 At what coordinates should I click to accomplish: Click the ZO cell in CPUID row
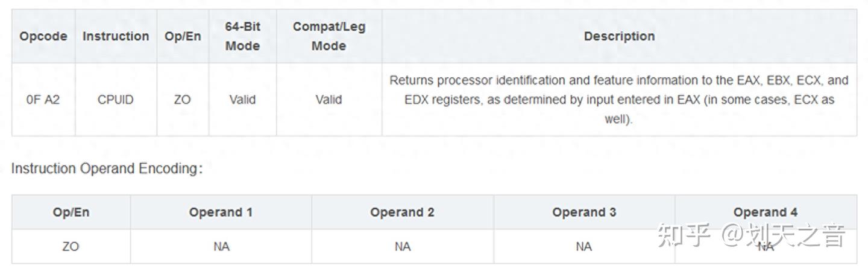tap(182, 100)
